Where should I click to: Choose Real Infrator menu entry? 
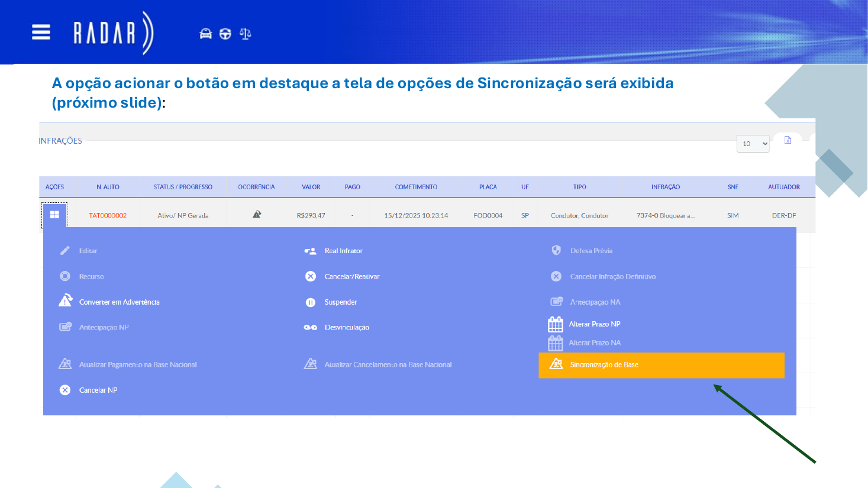pos(344,251)
